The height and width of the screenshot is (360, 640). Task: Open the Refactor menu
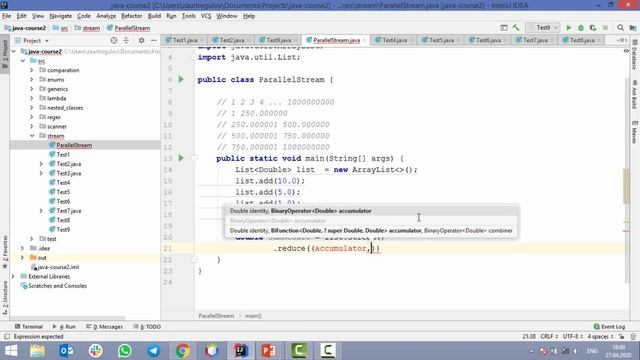131,16
